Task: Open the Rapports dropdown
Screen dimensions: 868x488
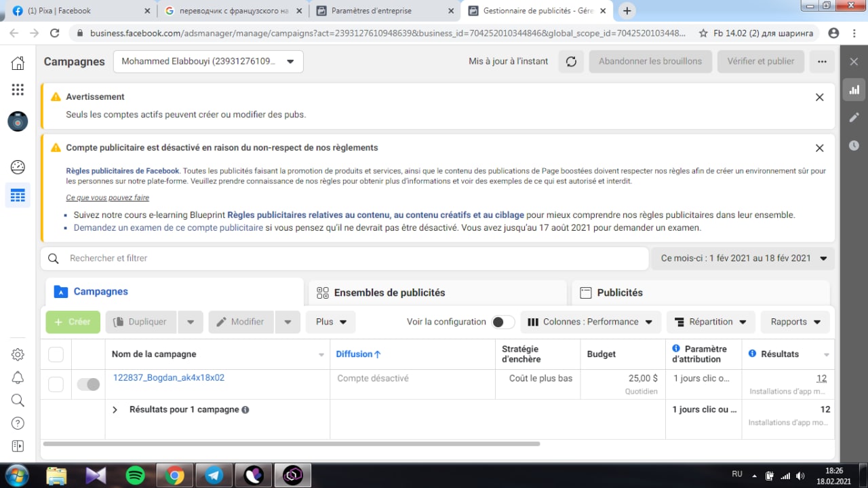Action: click(795, 322)
